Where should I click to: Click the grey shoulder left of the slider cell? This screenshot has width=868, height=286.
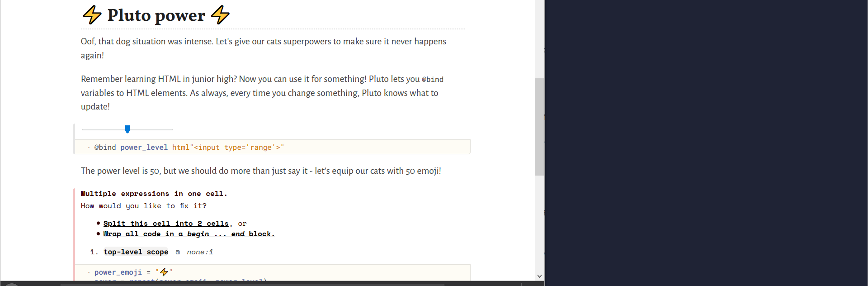pos(74,139)
